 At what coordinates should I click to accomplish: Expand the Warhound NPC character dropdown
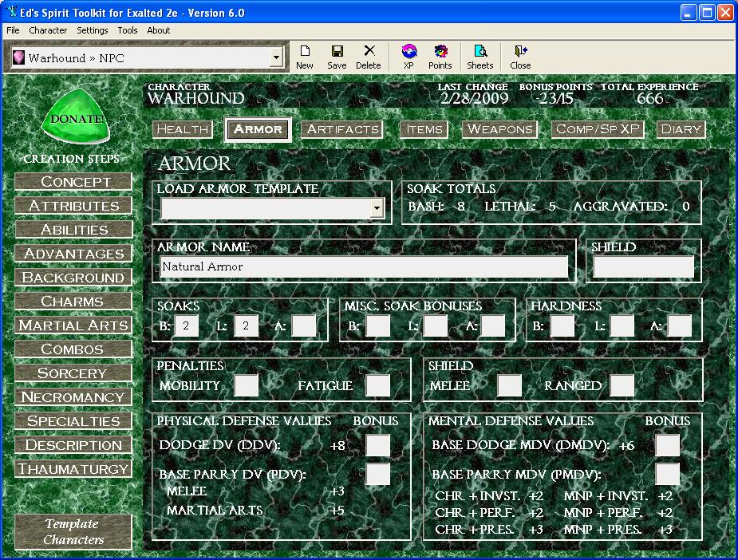pyautogui.click(x=276, y=58)
